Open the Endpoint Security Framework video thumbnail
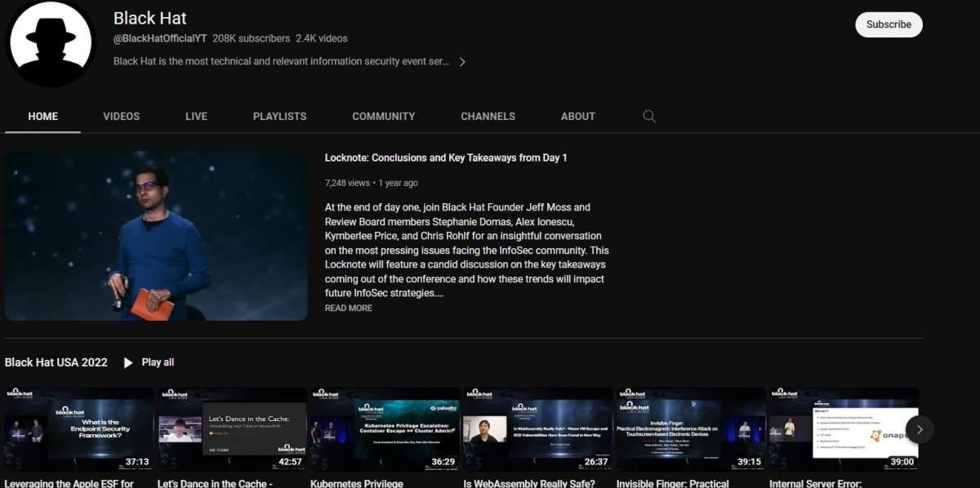The image size is (980, 488). click(x=79, y=429)
